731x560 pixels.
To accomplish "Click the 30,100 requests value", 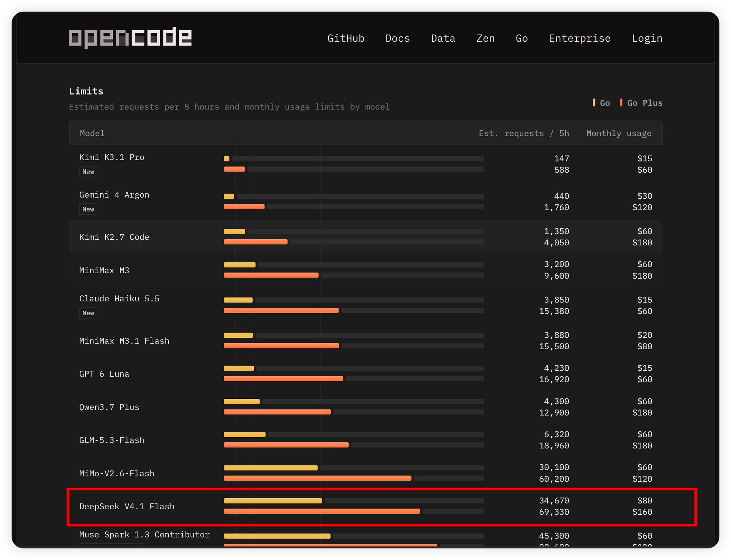I will coord(554,467).
